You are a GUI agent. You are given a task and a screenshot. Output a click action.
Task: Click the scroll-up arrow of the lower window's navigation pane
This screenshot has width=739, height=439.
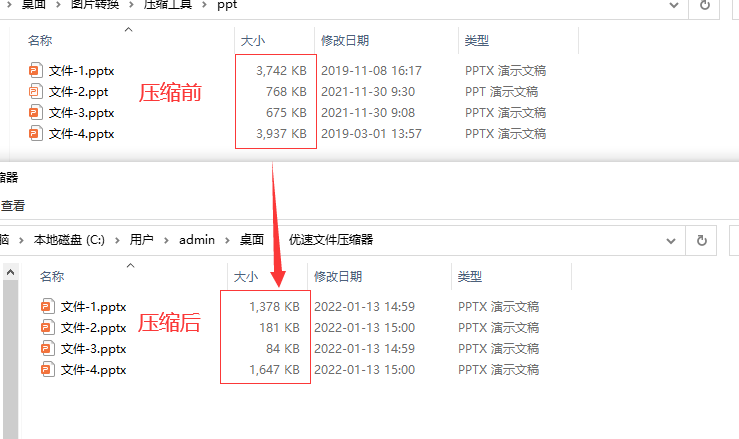click(x=10, y=273)
